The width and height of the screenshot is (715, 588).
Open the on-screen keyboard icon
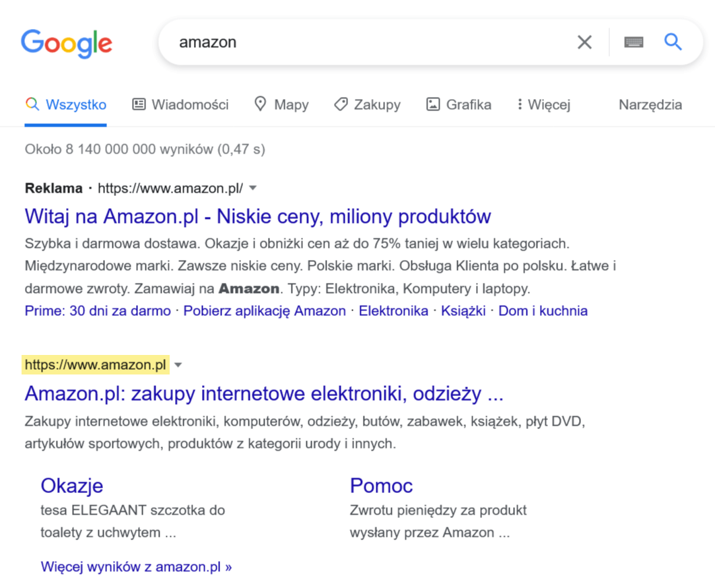[x=634, y=42]
